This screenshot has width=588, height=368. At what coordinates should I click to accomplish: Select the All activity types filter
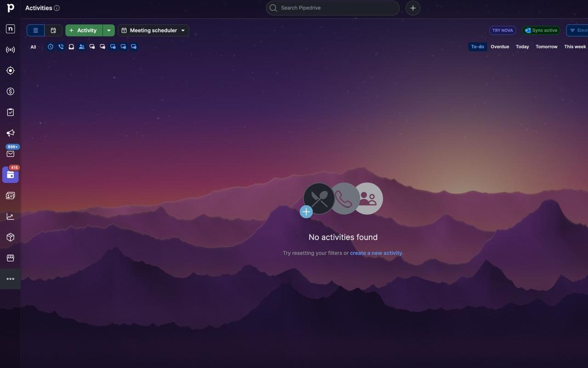pyautogui.click(x=33, y=47)
